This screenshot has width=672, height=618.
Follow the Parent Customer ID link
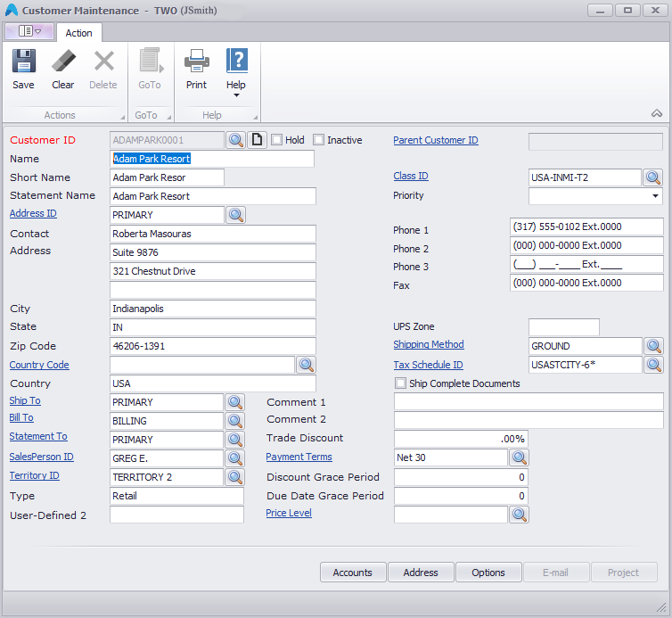click(x=436, y=140)
